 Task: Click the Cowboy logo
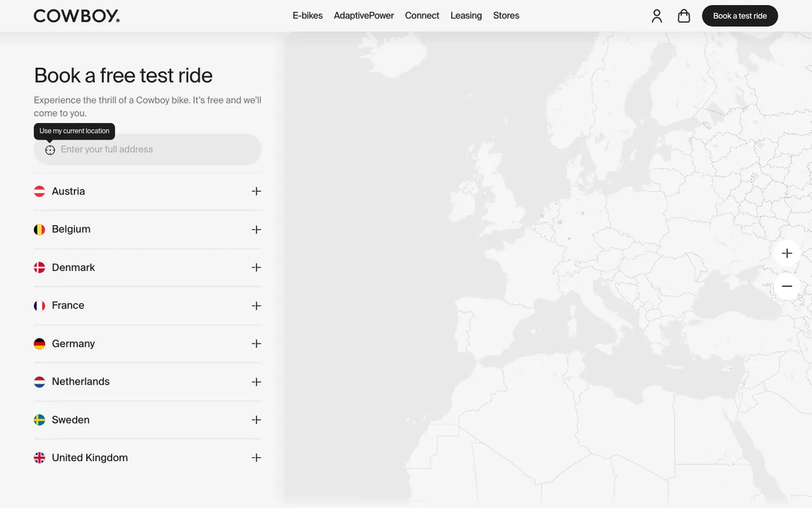tap(77, 16)
